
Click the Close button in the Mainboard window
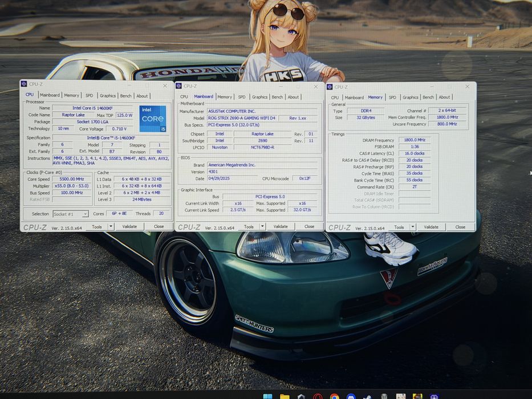pyautogui.click(x=309, y=226)
